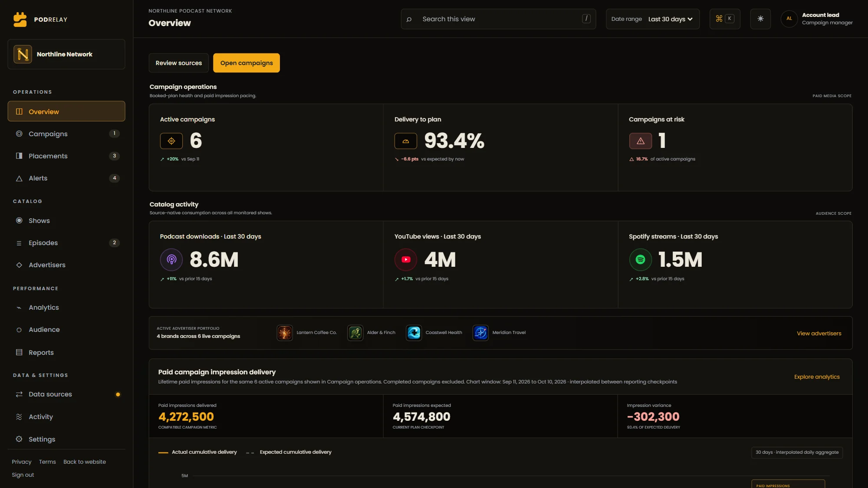Open the Account lead profile avatar
868x488 pixels.
(x=789, y=19)
